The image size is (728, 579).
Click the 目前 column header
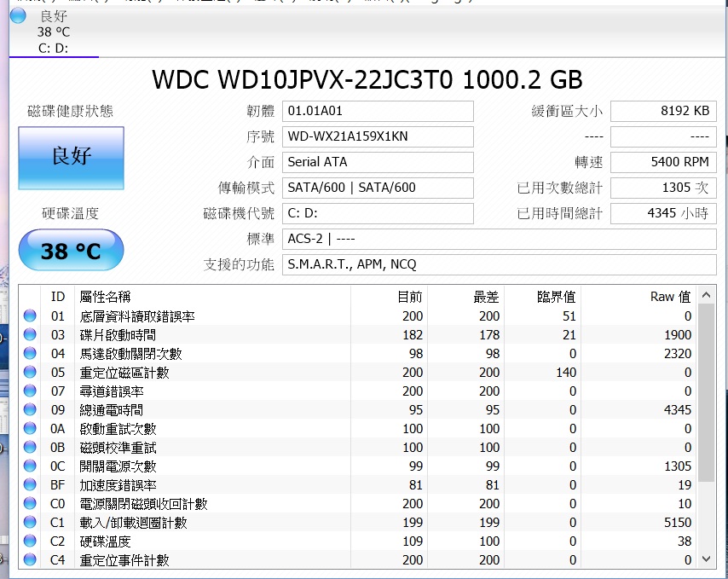389,296
